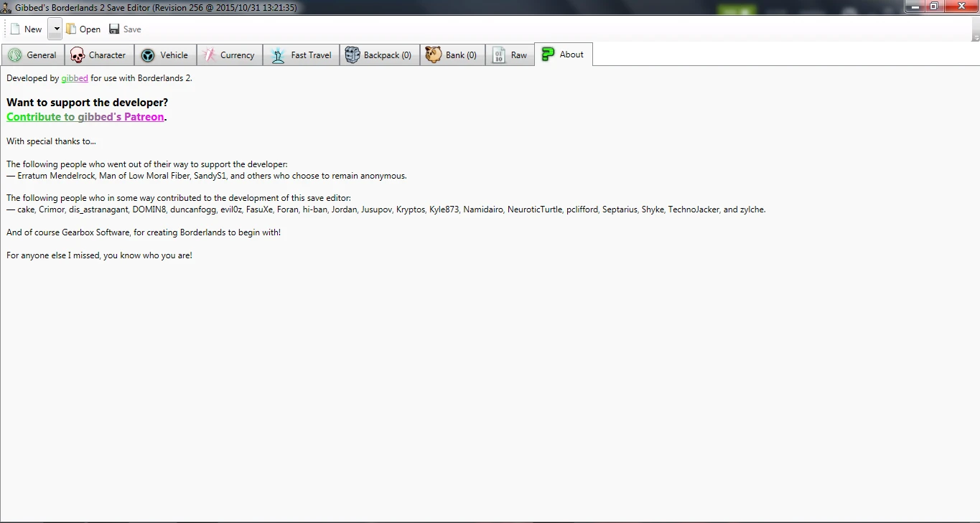Click the globe icon on the General tab
Screen dimensions: 980x523
[x=14, y=55]
